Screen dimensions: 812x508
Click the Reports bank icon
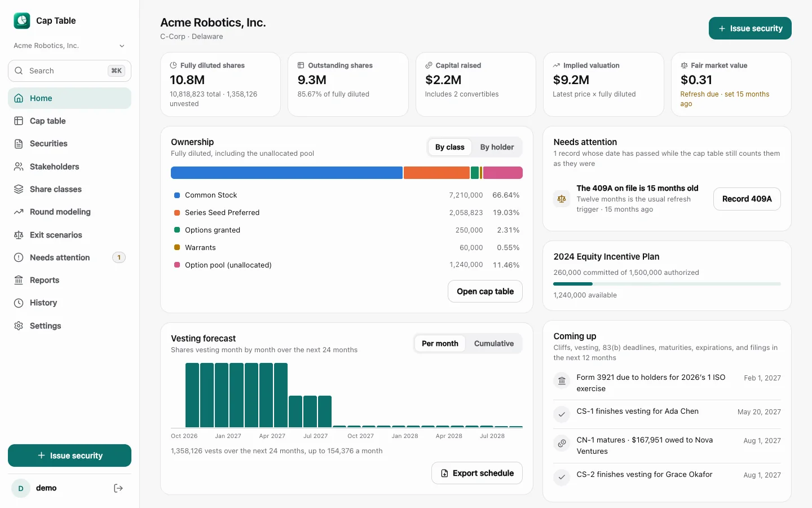tap(19, 280)
